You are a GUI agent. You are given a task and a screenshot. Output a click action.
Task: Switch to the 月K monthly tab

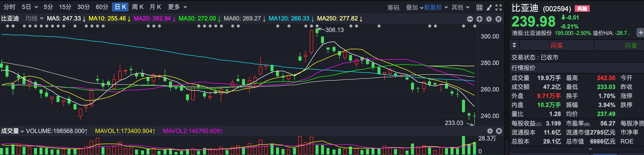pos(155,7)
